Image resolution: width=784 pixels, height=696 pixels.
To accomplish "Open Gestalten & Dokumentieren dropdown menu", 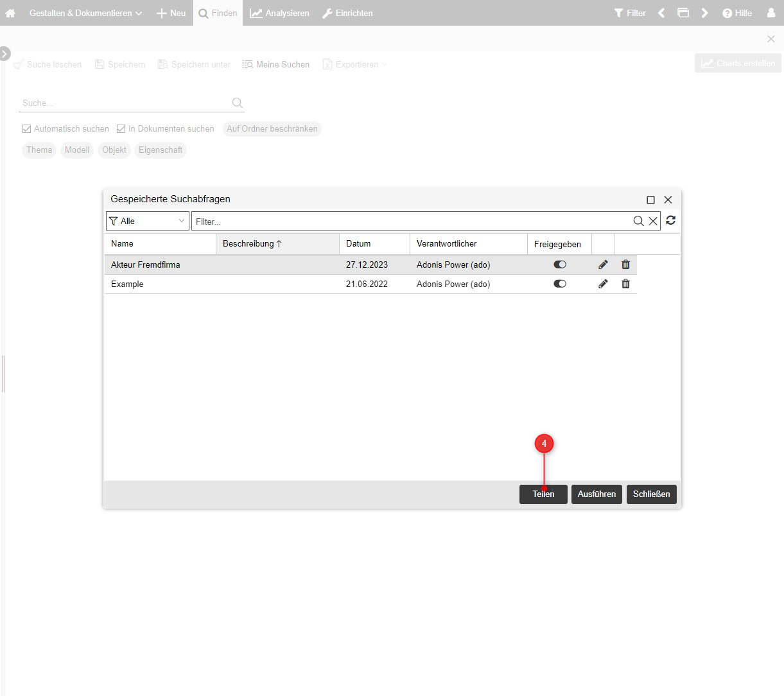I will coord(85,13).
